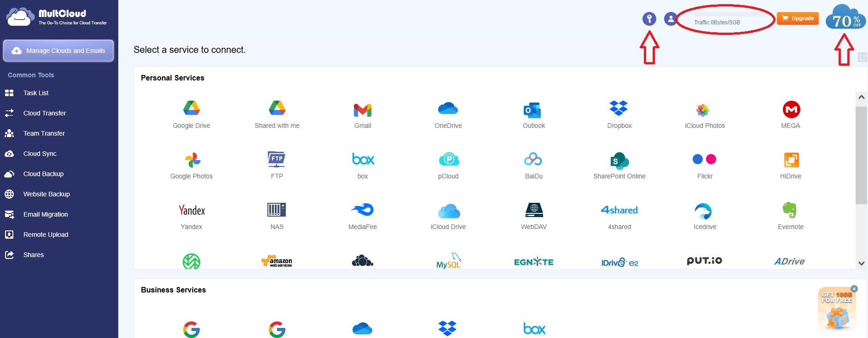Select Icedrive service
Viewport: 868px width, 338px height.
[x=705, y=216]
